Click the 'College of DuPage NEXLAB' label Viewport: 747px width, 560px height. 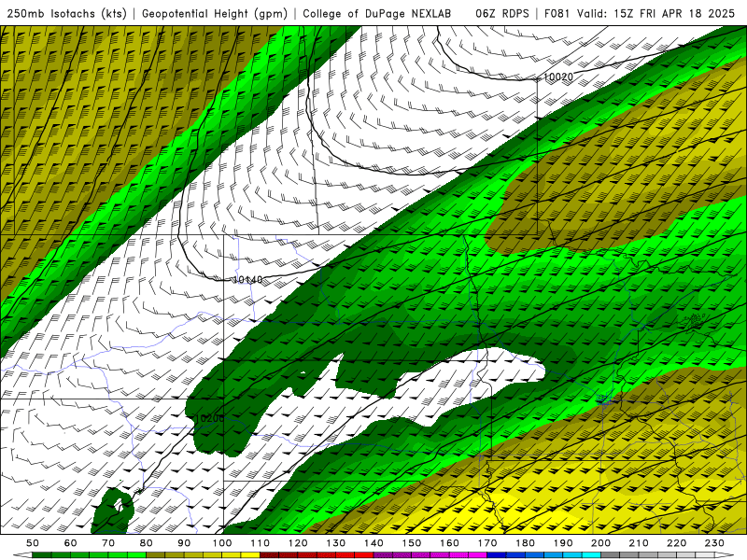coord(377,13)
